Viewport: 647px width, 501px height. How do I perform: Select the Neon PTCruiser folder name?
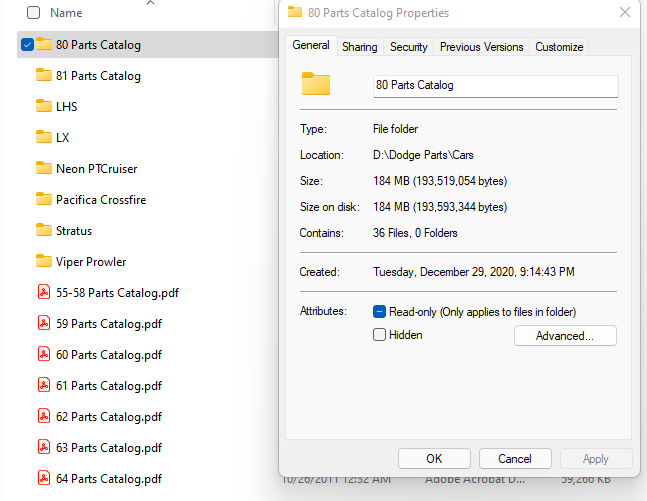pos(97,168)
